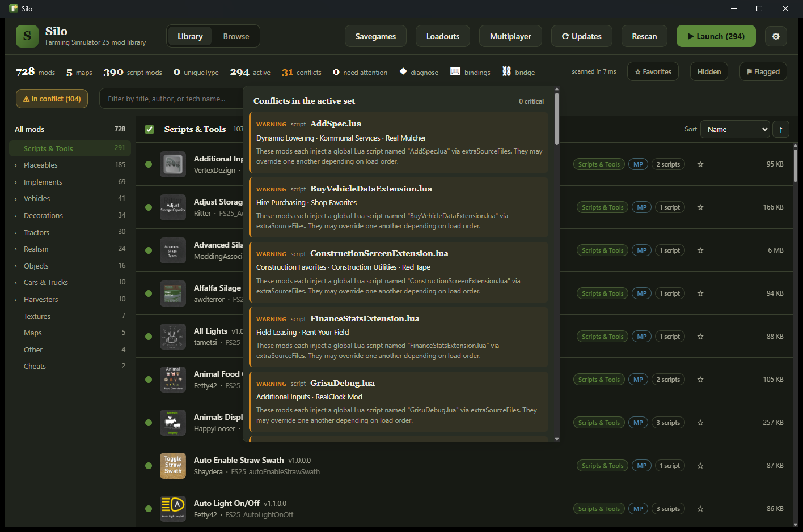Click the Rescan button
This screenshot has width=803, height=532.
[644, 36]
